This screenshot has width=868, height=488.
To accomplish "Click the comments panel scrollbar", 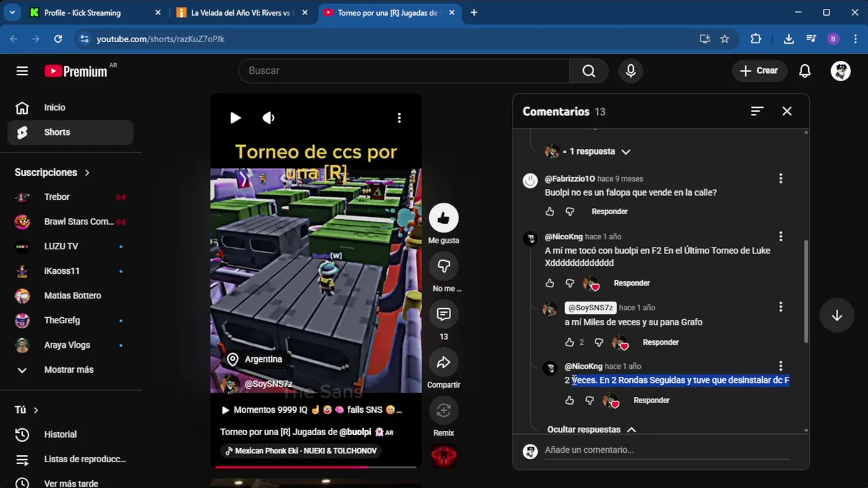I will click(x=806, y=291).
